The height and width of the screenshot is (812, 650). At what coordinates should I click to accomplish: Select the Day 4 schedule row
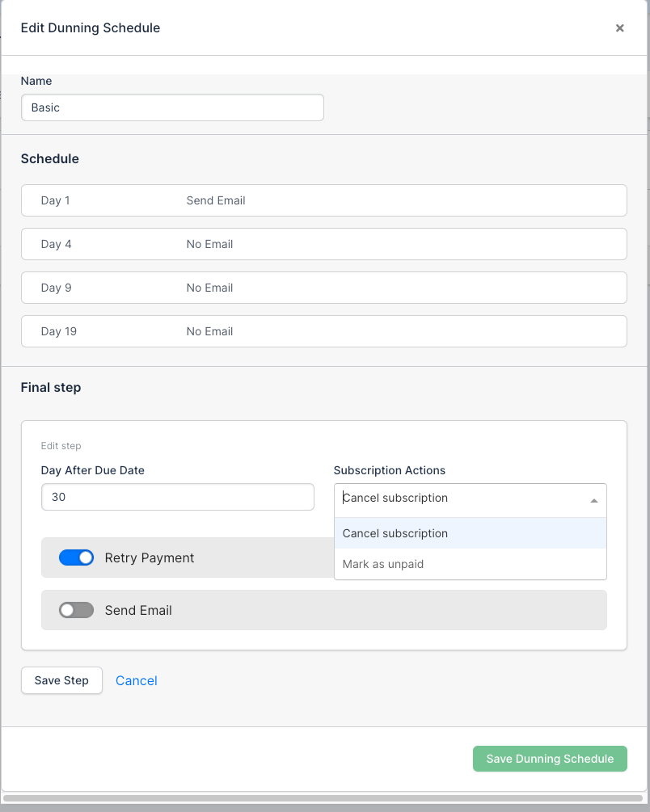pyautogui.click(x=323, y=244)
